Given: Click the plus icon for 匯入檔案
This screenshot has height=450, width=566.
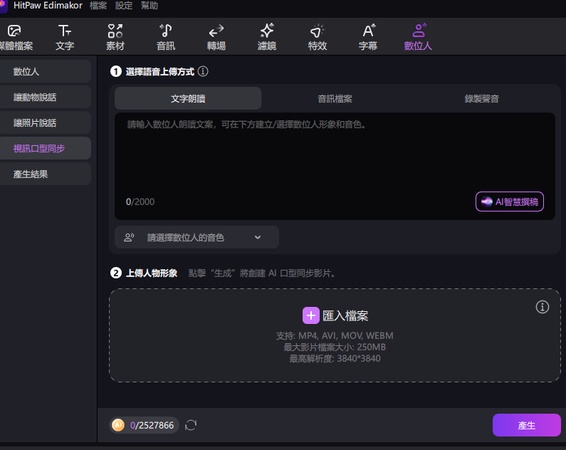Looking at the screenshot, I should (311, 316).
